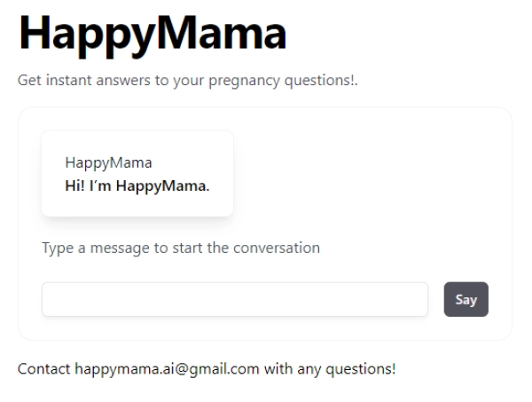Click the HappyMama sender name in the bubble
532x402 pixels.
[108, 162]
